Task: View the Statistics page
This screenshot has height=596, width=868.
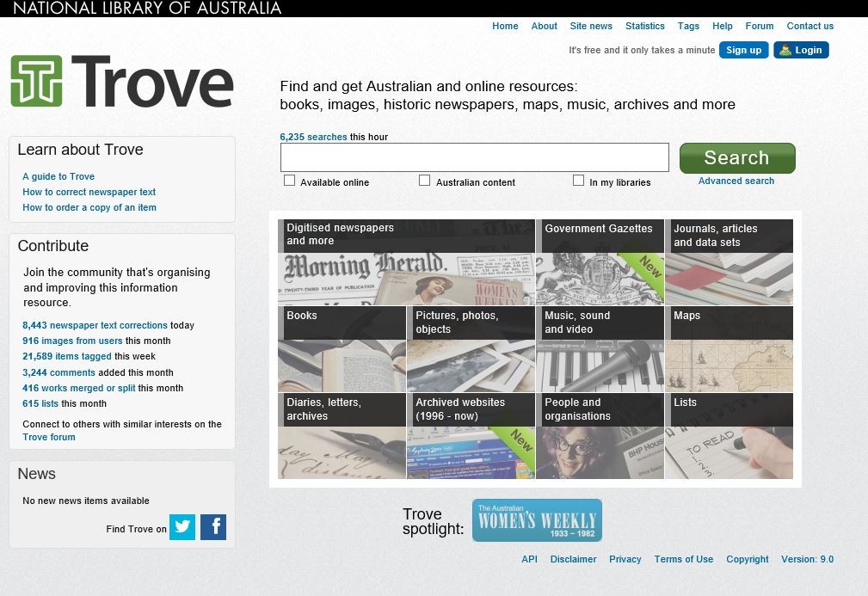Action: click(645, 26)
